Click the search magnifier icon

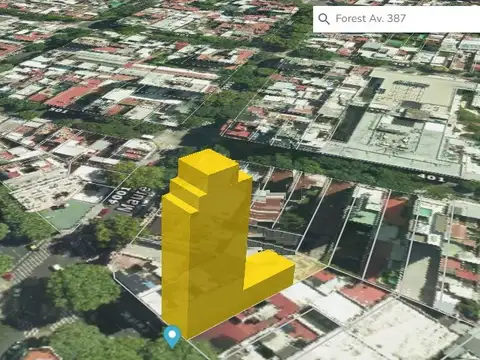click(324, 19)
